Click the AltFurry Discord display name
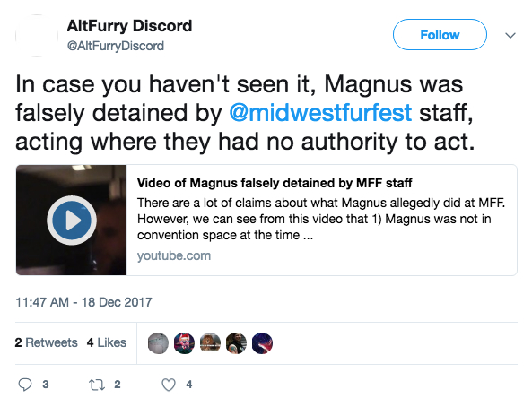This screenshot has width=532, height=407. point(129,26)
